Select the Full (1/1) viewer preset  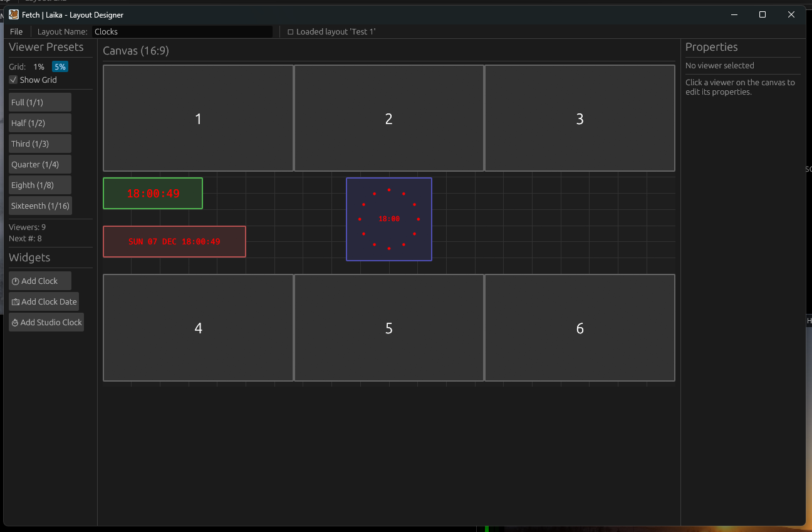coord(39,102)
